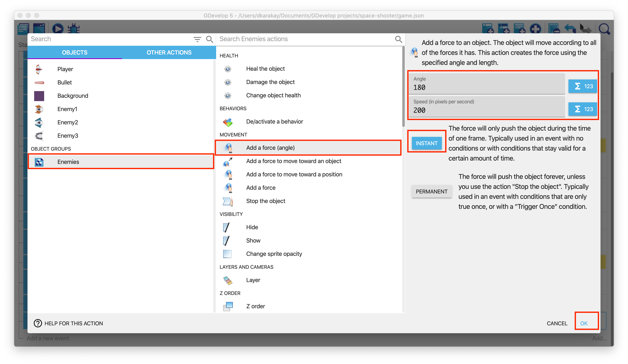Click the actions list scrollbar
This screenshot has width=628, height=364.
403,87
